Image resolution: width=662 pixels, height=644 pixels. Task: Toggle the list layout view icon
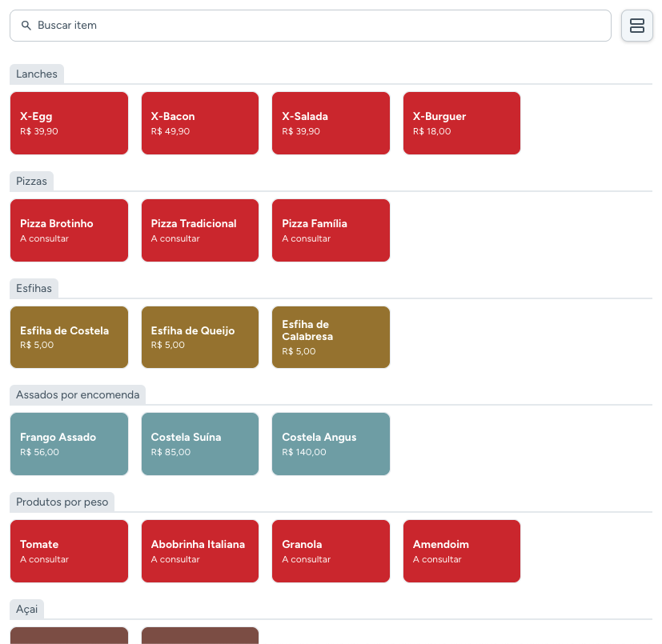pyautogui.click(x=637, y=26)
